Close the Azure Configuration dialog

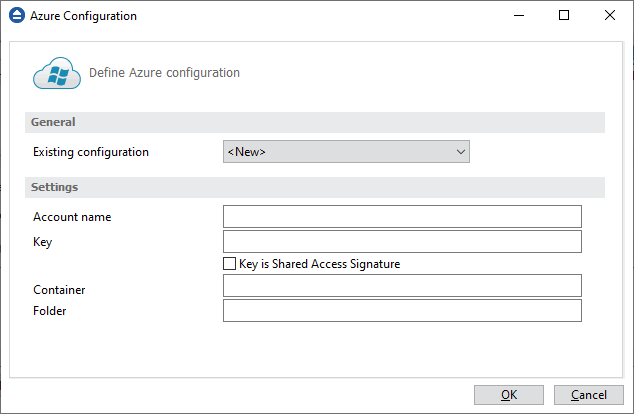tap(610, 15)
